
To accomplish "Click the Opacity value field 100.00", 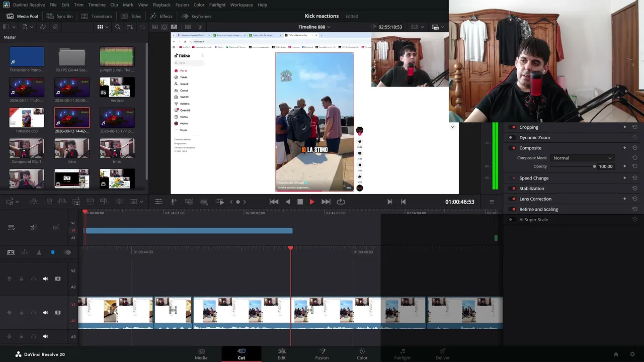I will point(606,166).
